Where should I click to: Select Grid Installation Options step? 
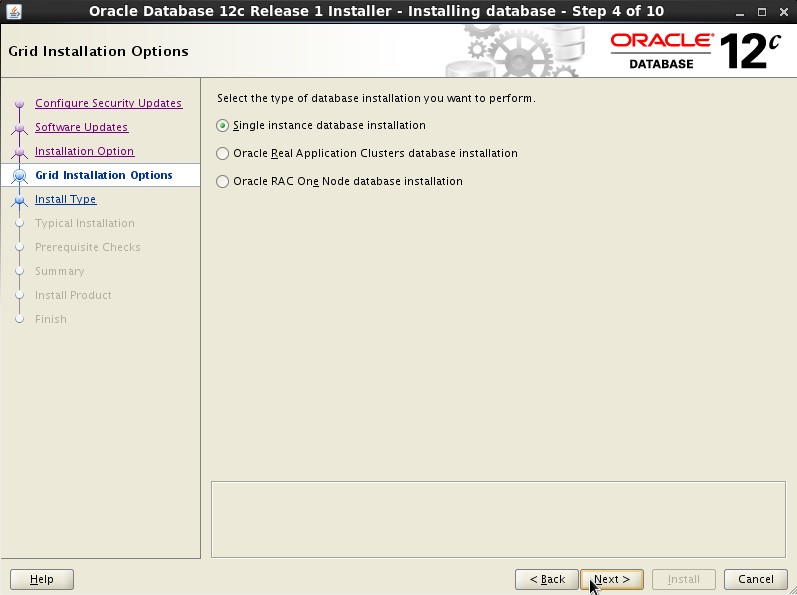(104, 175)
